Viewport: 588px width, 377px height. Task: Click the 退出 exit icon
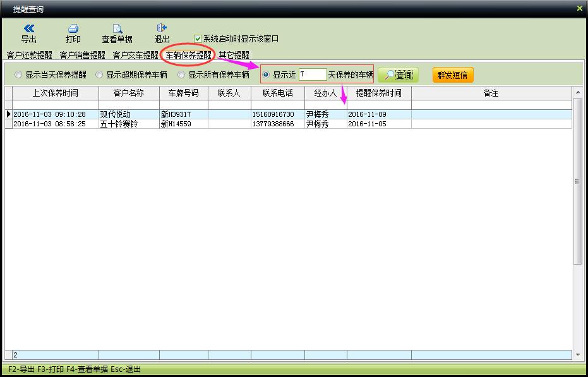pyautogui.click(x=162, y=28)
